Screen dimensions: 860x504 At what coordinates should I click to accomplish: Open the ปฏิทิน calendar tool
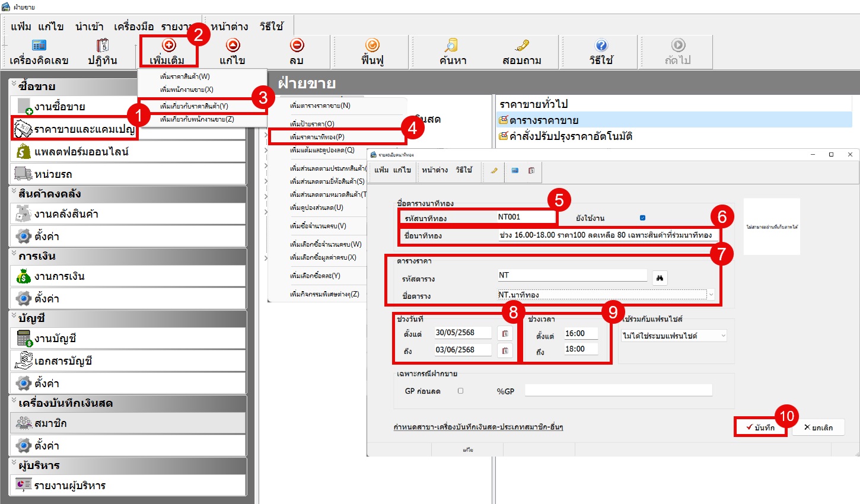tap(103, 52)
